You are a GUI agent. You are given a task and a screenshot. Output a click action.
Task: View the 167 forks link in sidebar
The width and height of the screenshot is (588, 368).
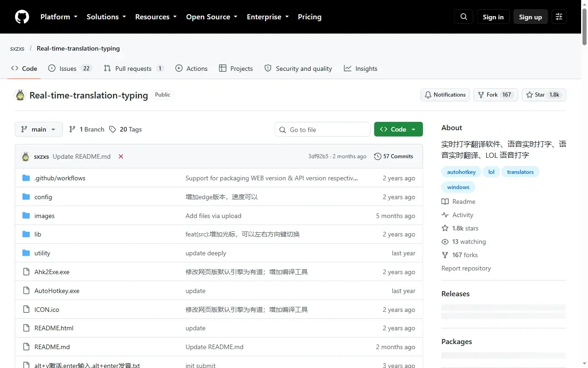[x=459, y=255]
